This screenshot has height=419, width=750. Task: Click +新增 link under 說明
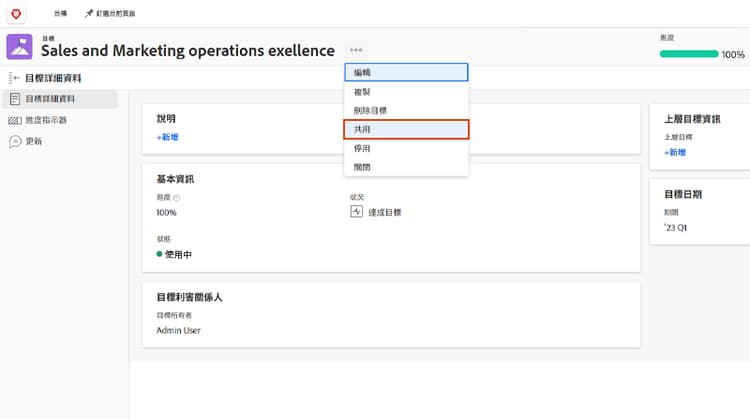167,137
